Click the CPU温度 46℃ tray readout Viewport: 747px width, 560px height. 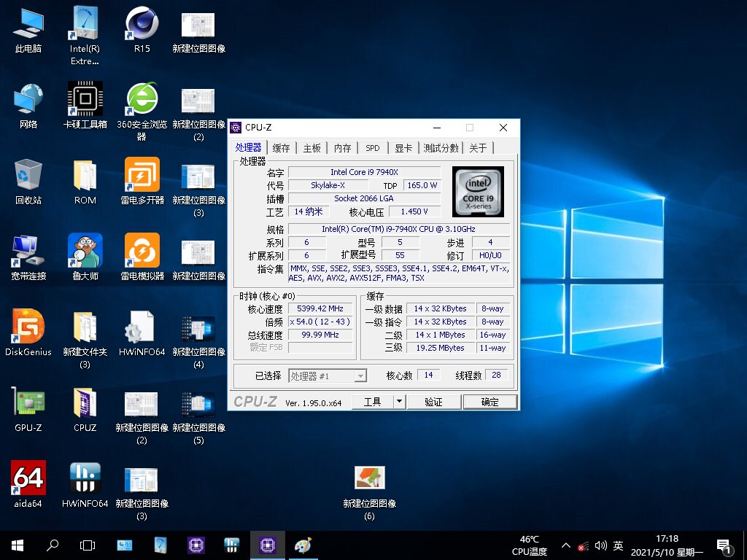[530, 545]
